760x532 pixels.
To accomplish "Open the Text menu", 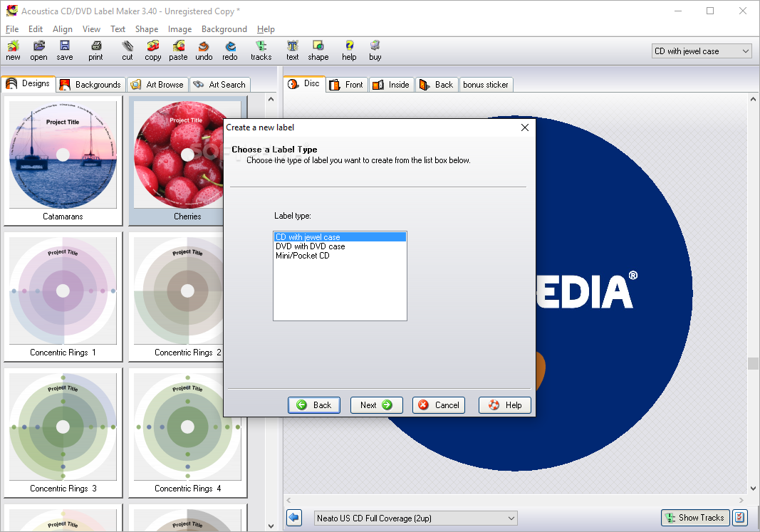I will coord(118,29).
